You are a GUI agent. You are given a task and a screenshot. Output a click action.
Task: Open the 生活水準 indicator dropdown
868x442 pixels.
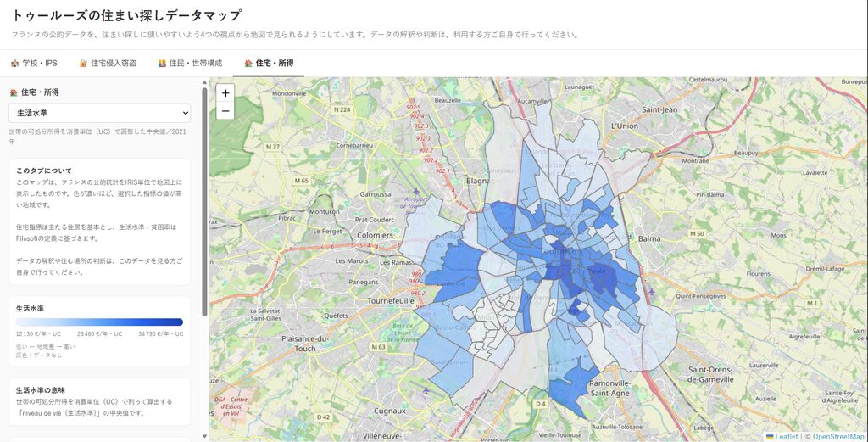100,113
